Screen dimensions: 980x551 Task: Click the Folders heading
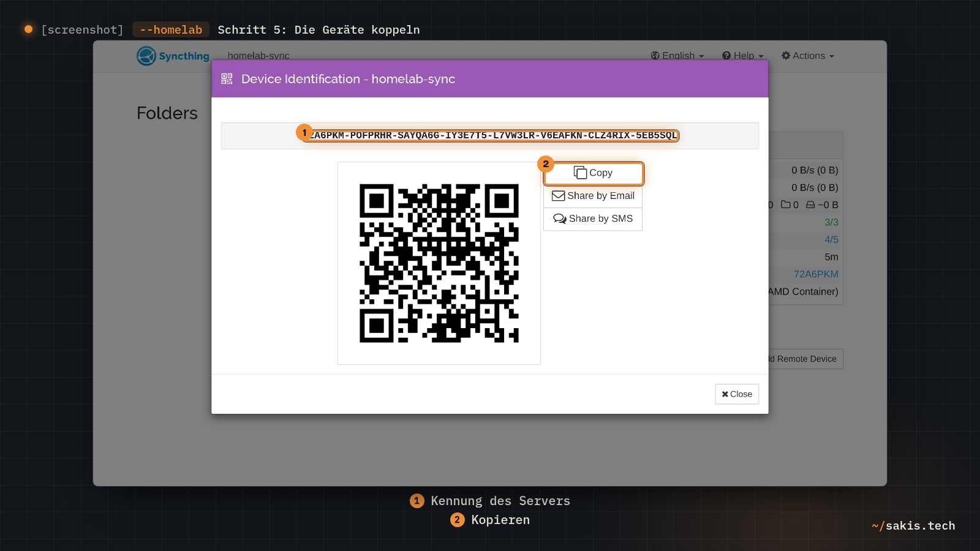(167, 113)
